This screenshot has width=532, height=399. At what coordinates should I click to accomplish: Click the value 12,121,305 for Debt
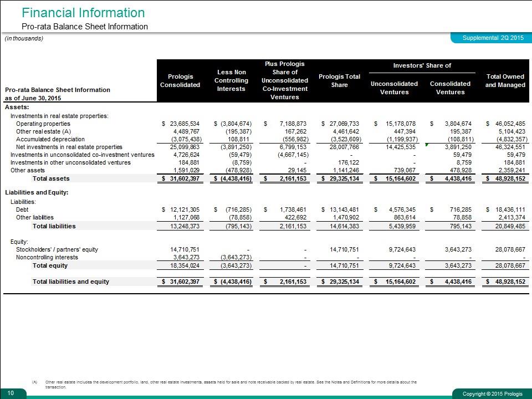click(x=185, y=209)
